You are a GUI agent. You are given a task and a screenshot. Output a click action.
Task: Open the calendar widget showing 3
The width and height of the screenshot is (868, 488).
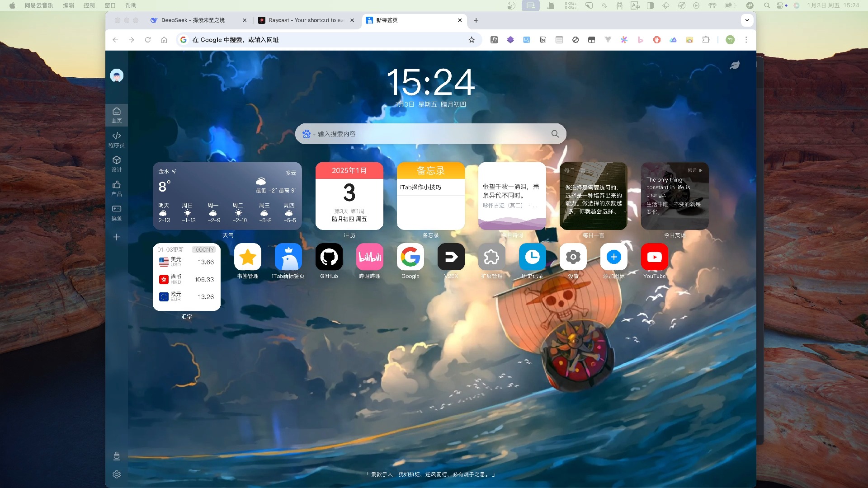point(349,196)
